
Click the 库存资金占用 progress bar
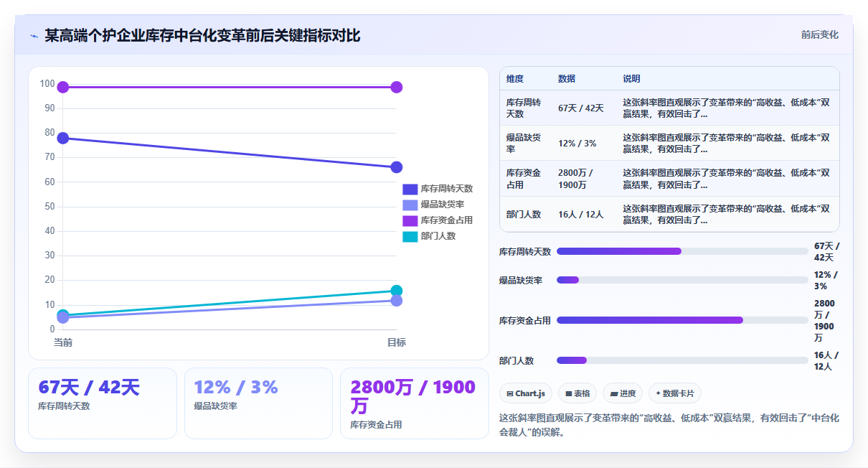[682, 320]
